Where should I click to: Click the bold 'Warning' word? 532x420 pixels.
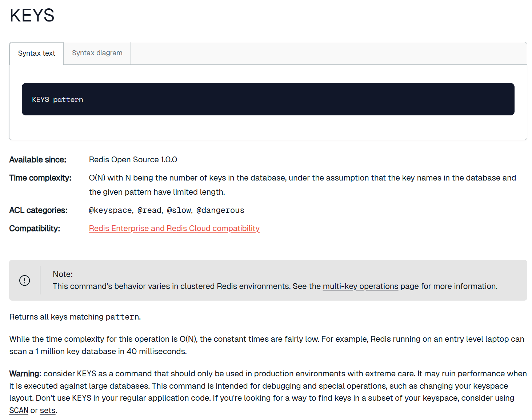pos(24,373)
